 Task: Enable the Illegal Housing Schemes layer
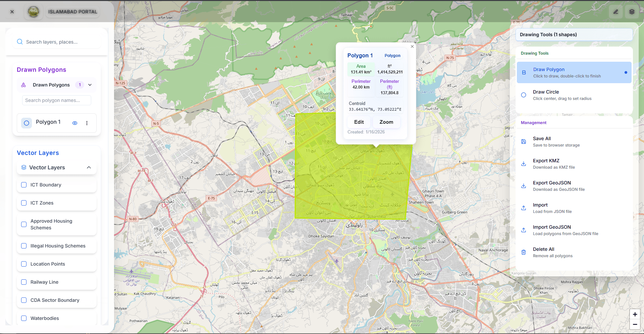23,246
